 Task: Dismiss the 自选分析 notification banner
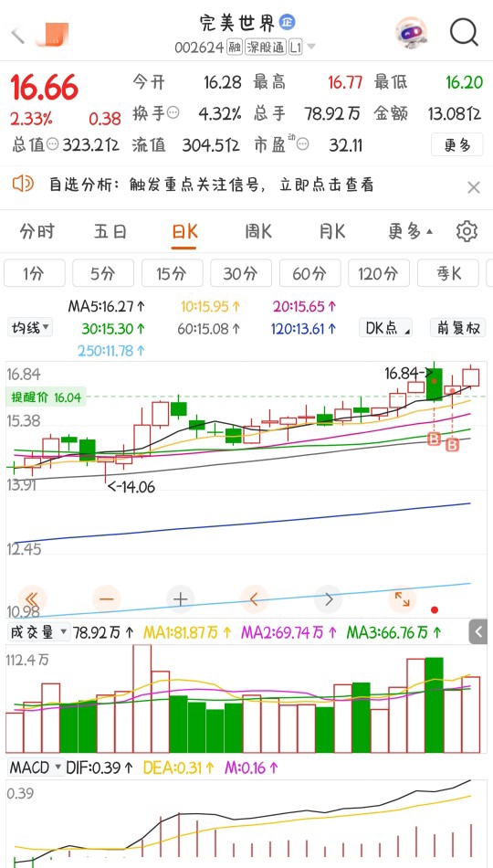[474, 187]
